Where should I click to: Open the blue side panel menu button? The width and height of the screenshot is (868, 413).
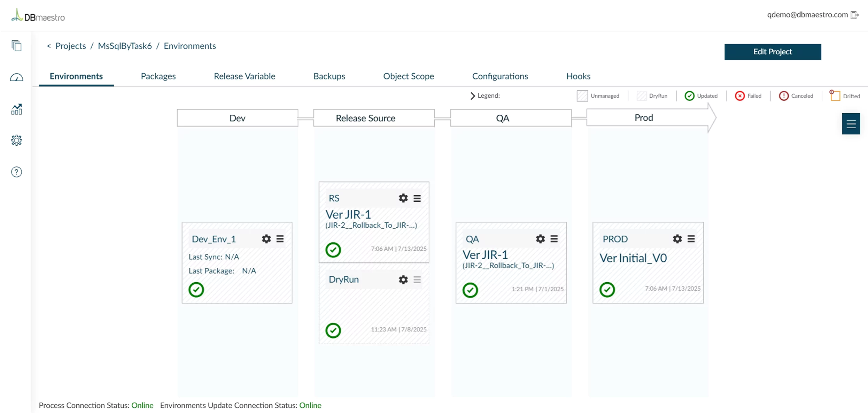851,124
